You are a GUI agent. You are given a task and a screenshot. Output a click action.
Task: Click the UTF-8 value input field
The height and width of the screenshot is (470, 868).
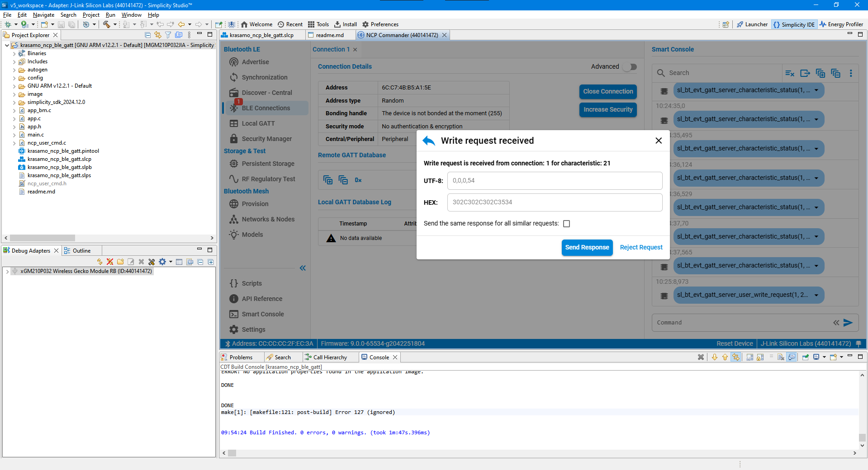[555, 181]
